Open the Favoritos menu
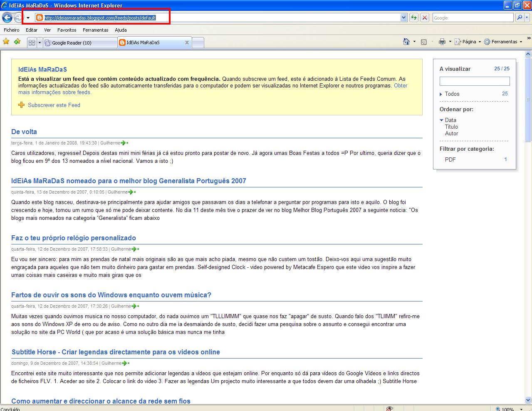Viewport: 532px width, 411px height. point(67,30)
